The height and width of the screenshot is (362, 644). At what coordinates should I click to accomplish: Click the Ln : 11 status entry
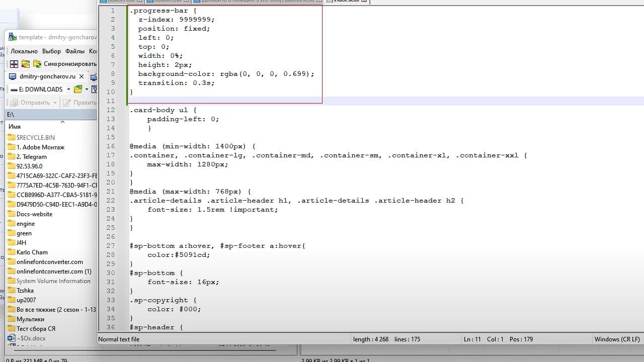point(472,339)
